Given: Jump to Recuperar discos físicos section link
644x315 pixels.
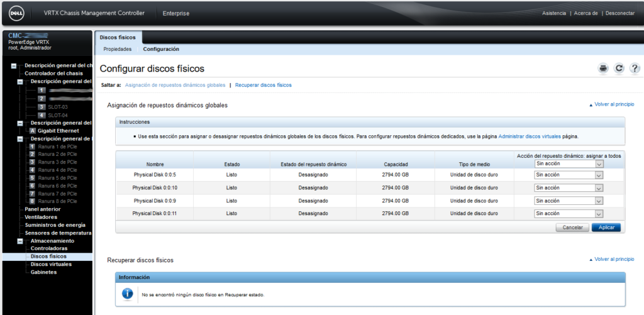Looking at the screenshot, I should 263,85.
